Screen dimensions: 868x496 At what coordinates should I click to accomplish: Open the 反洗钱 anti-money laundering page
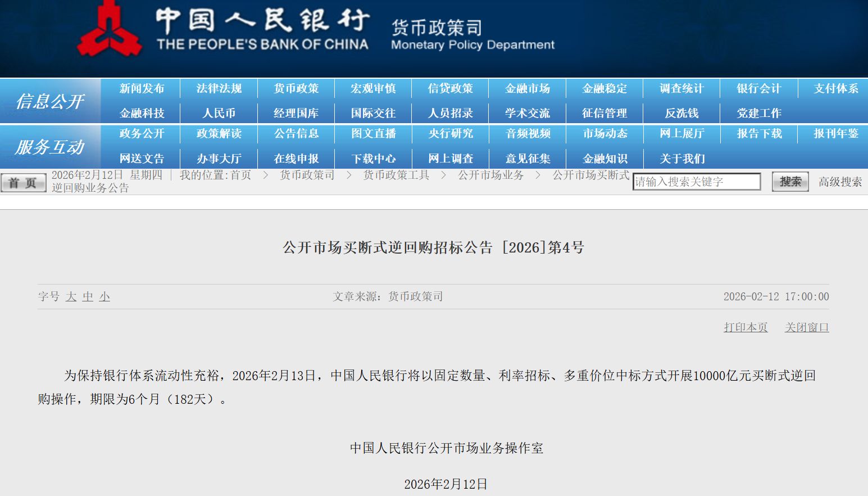(x=681, y=112)
